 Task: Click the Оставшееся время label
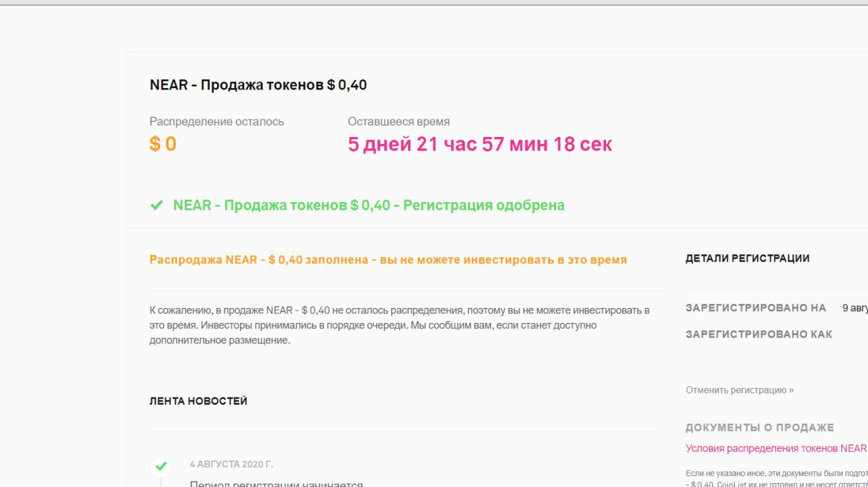tap(399, 122)
